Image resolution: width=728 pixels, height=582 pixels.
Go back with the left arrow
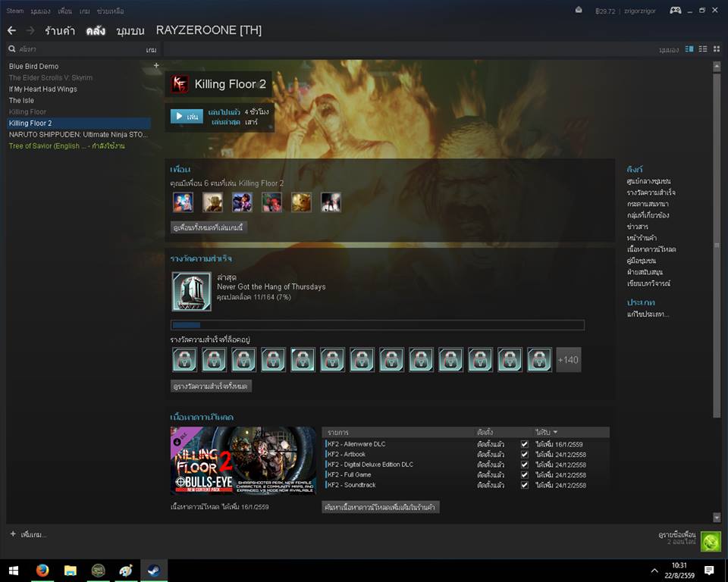pos(11,30)
